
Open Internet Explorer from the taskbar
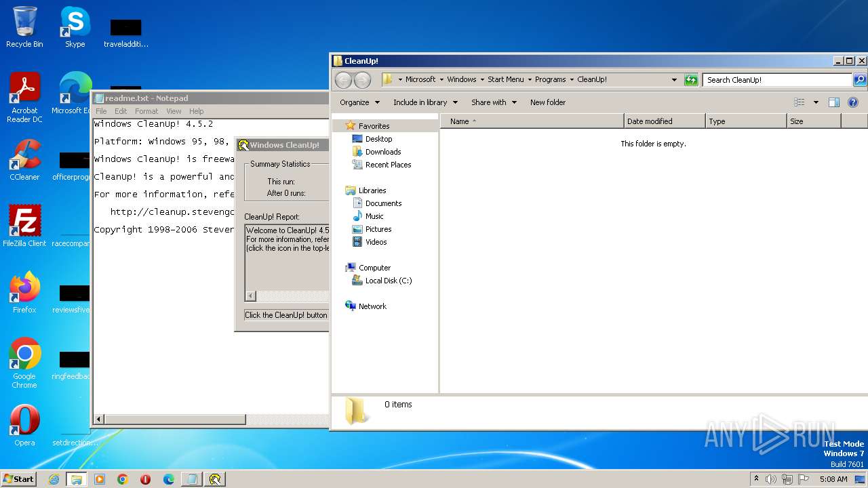coord(54,479)
